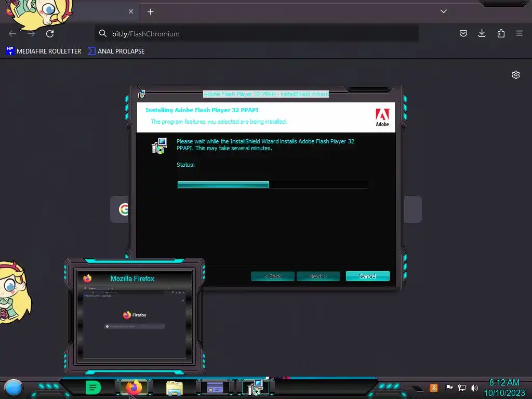
Task: Click the 'Installing Adobe Flash Player 32 PPAPI' heading
Action: tap(202, 110)
